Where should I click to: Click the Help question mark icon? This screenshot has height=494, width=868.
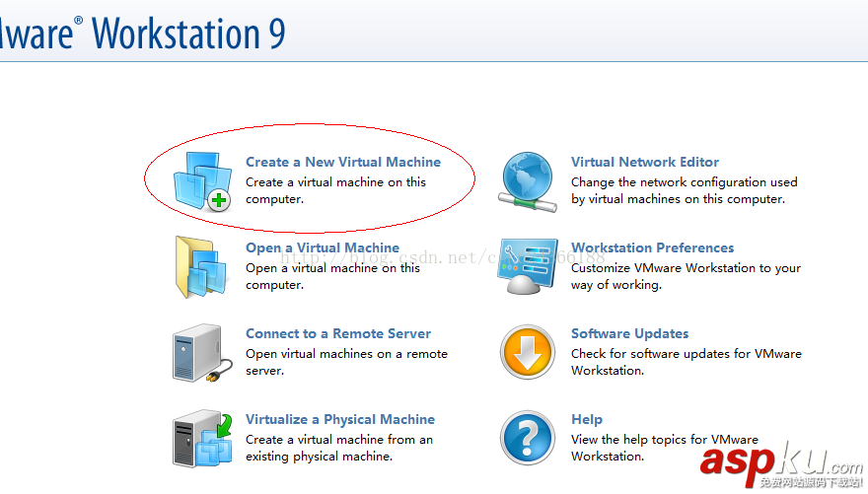point(528,438)
